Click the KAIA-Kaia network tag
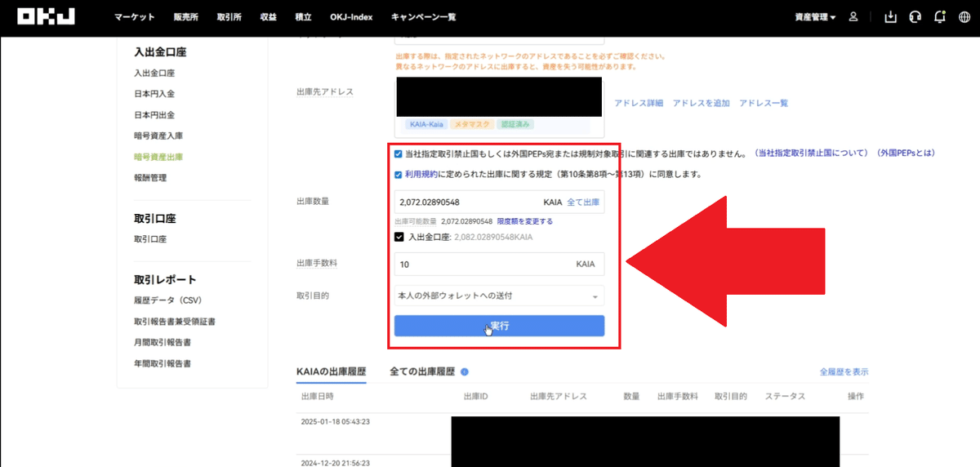The height and width of the screenshot is (467, 980). point(426,124)
